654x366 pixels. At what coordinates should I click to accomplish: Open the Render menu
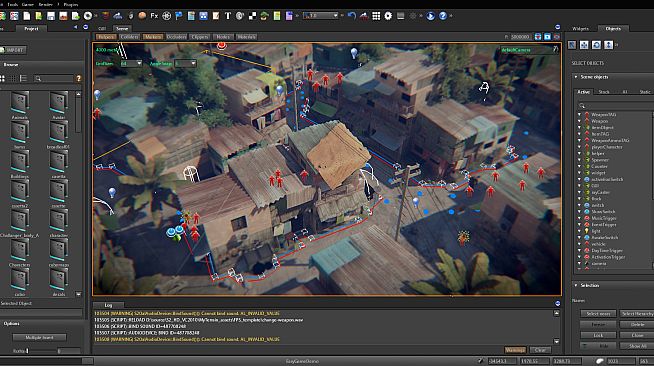45,4
